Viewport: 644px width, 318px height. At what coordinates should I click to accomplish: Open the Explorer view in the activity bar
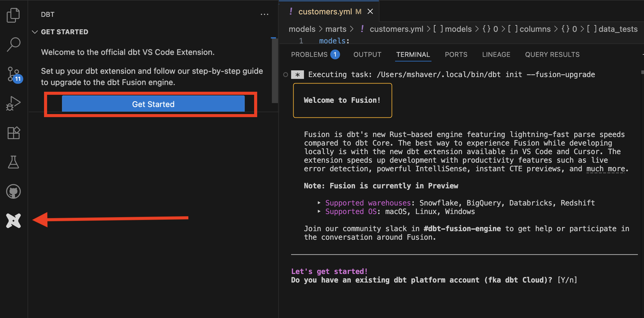coord(13,15)
